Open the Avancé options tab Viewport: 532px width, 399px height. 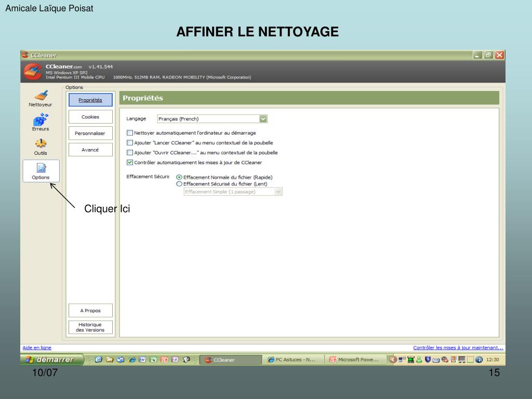pos(90,150)
